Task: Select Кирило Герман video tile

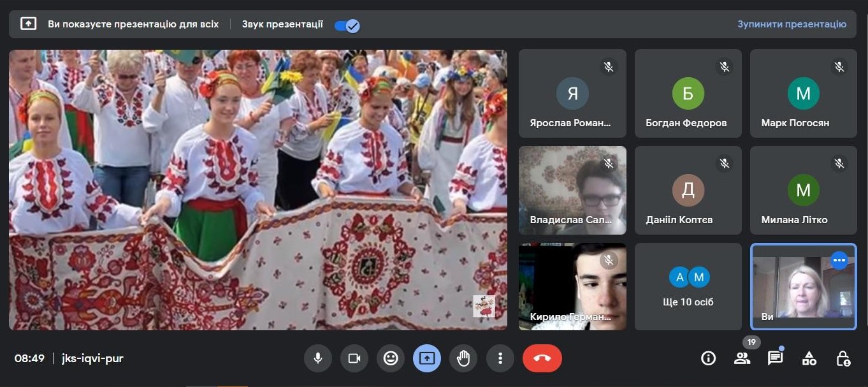Action: [x=572, y=286]
